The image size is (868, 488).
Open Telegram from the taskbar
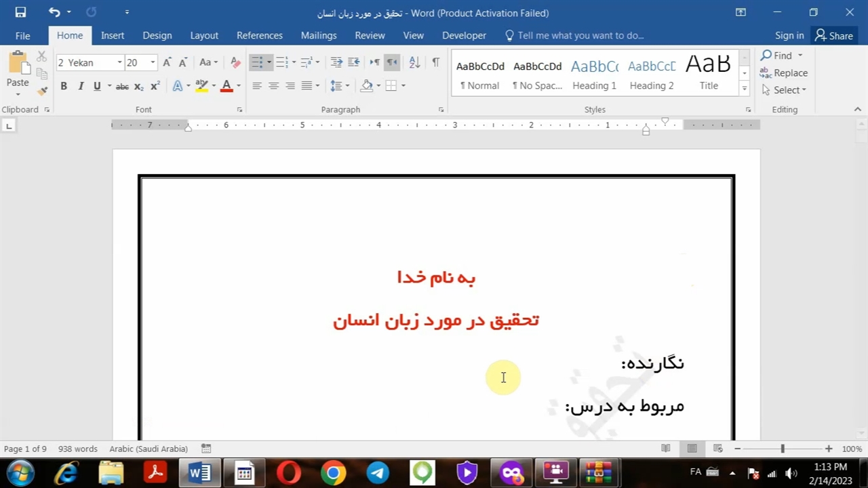tap(378, 472)
